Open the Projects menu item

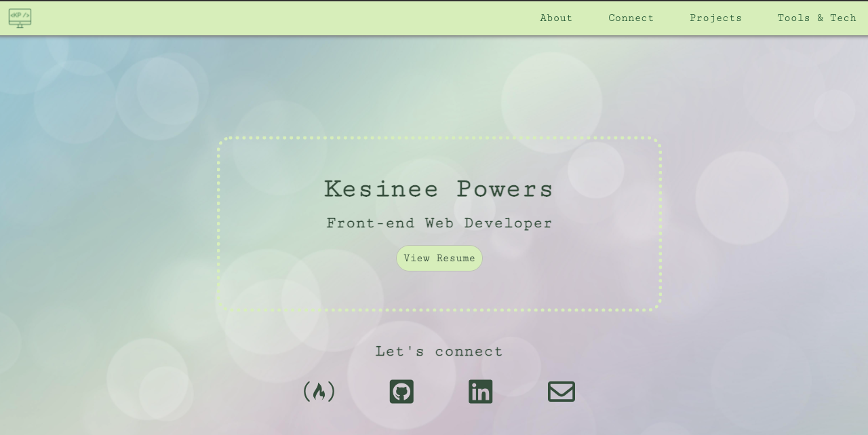pyautogui.click(x=715, y=18)
